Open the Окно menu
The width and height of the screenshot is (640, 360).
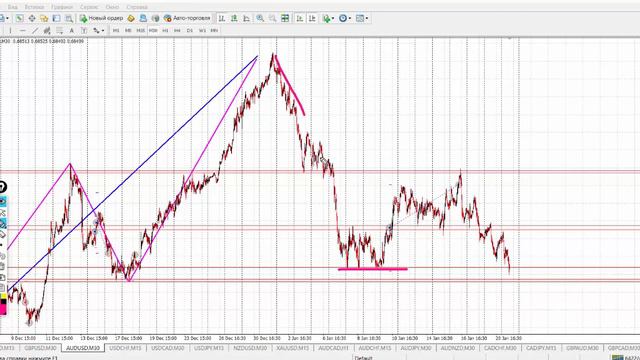[112, 7]
